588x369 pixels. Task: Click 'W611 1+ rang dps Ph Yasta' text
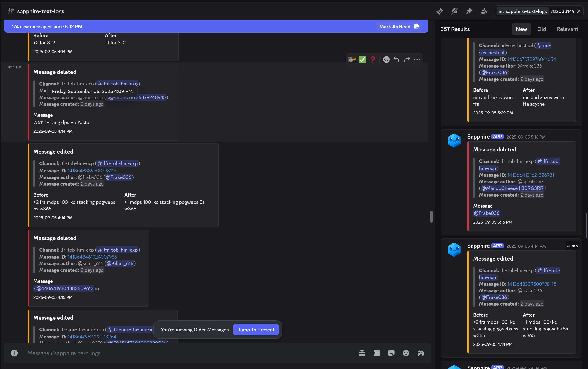click(61, 122)
